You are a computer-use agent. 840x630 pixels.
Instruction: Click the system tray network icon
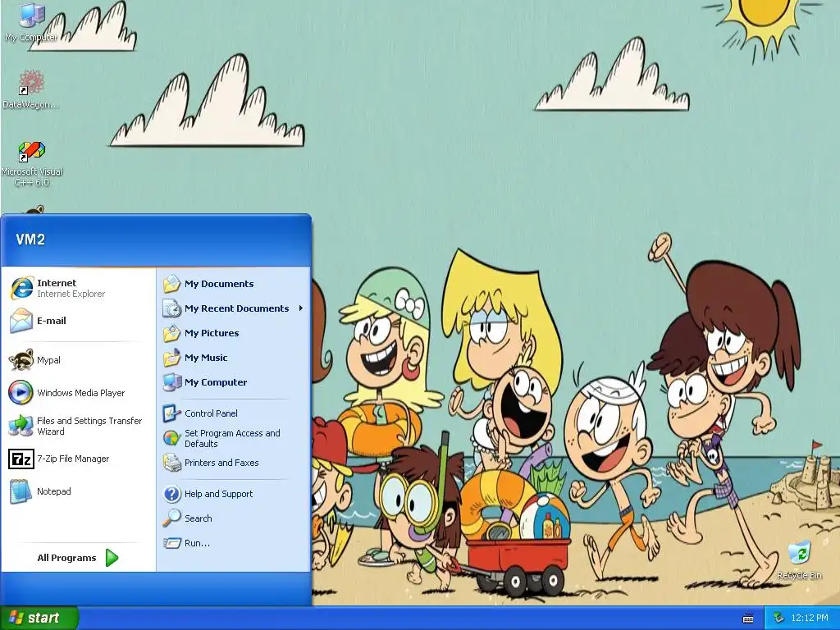(778, 619)
